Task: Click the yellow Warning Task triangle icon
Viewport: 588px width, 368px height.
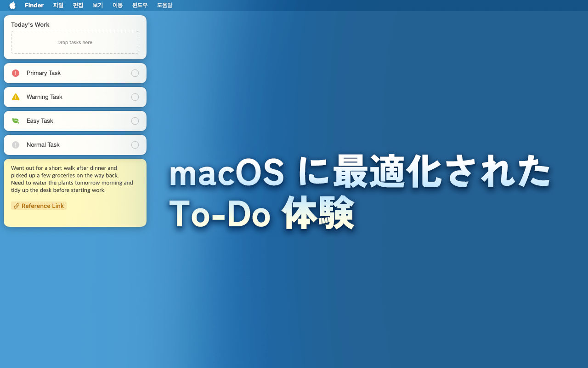Action: click(16, 97)
